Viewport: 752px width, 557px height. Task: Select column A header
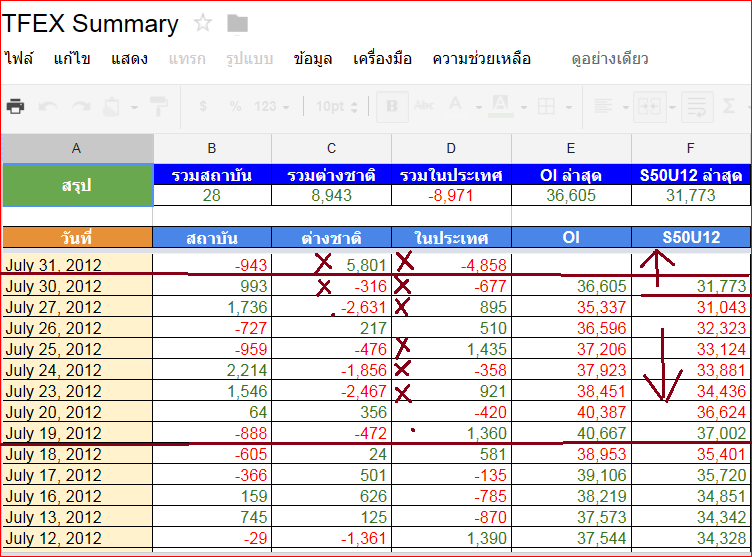click(77, 148)
